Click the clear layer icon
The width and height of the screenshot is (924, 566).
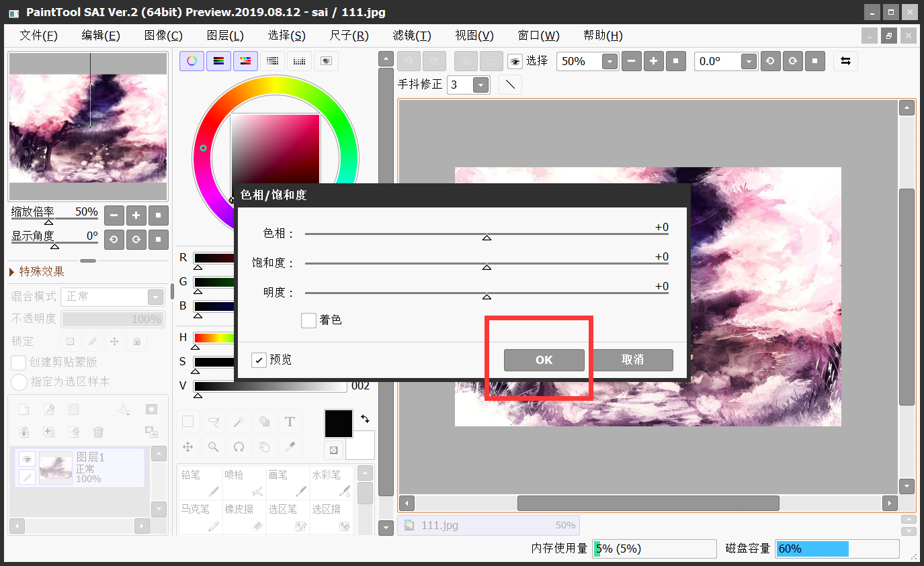[x=73, y=432]
